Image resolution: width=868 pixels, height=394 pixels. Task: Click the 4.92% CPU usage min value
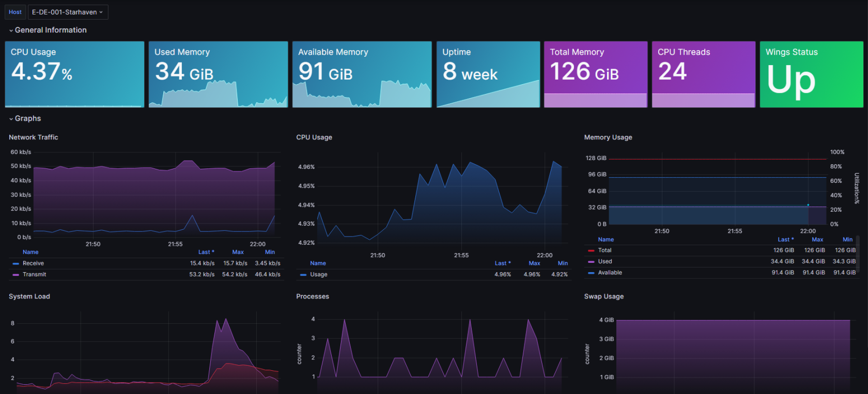click(560, 275)
